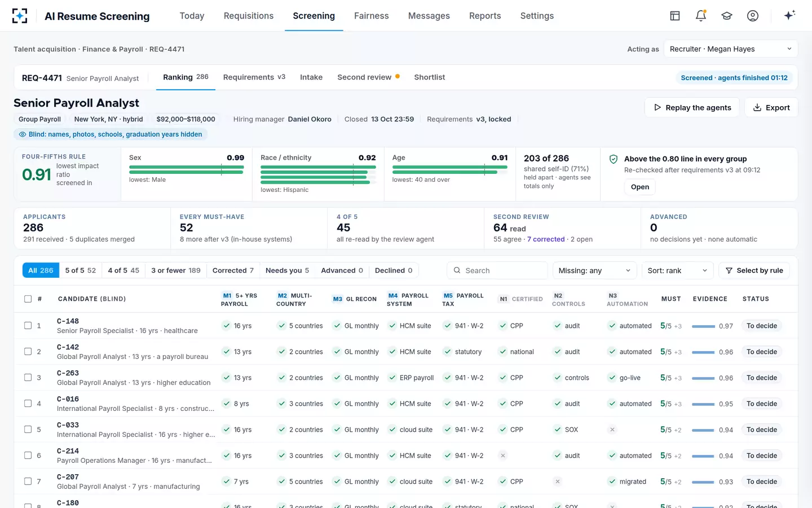The image size is (812, 508).
Task: Click the graduation cap help icon
Action: [727, 16]
